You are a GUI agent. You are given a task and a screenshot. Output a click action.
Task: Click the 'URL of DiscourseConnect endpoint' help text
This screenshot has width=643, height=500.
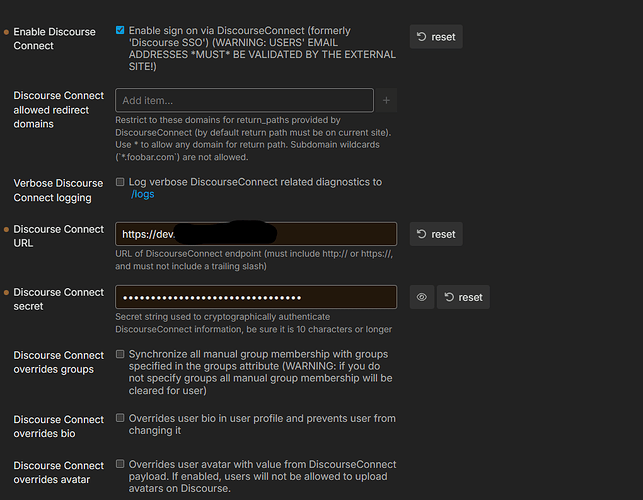click(x=254, y=260)
